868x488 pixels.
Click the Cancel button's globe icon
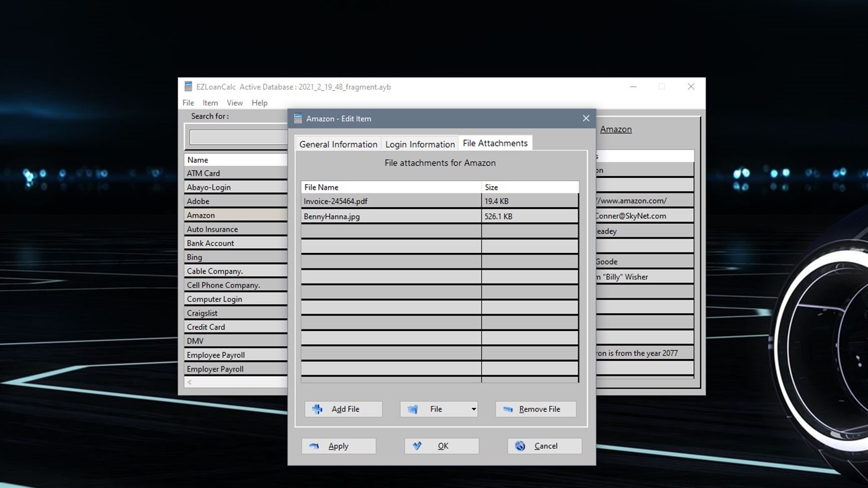pyautogui.click(x=519, y=446)
